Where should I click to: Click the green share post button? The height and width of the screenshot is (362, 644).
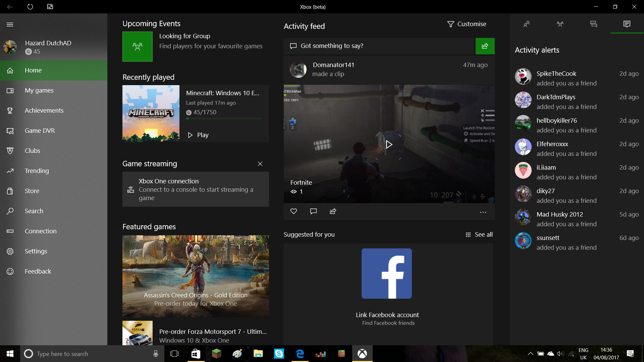(x=485, y=46)
